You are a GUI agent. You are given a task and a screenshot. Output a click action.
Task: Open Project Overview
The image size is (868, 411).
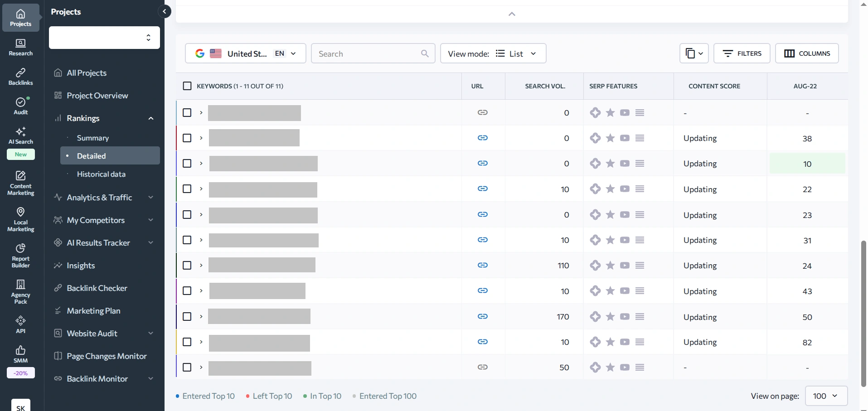[97, 96]
